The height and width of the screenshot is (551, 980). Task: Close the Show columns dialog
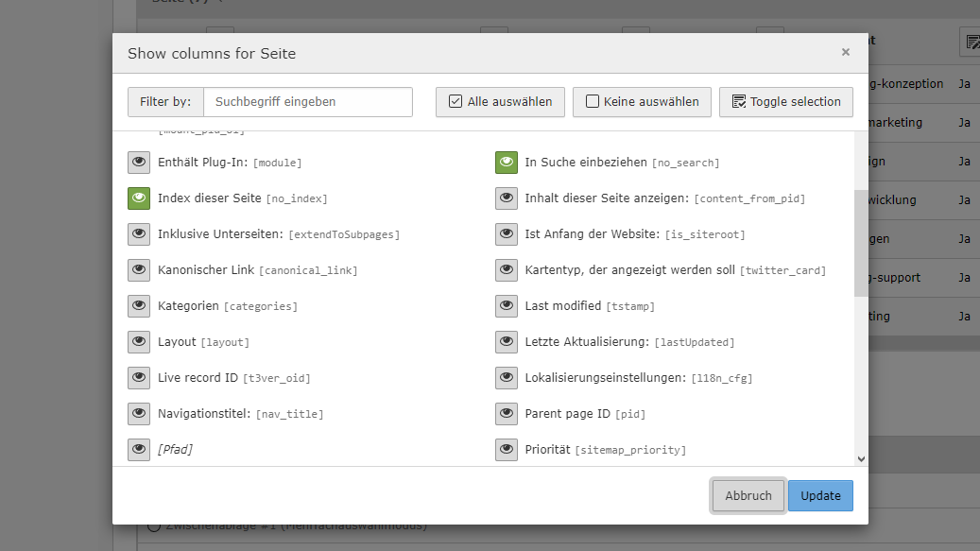tap(846, 52)
